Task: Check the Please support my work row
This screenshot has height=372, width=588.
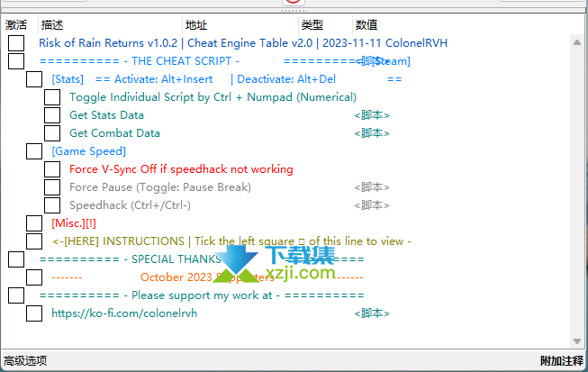Action: point(16,295)
